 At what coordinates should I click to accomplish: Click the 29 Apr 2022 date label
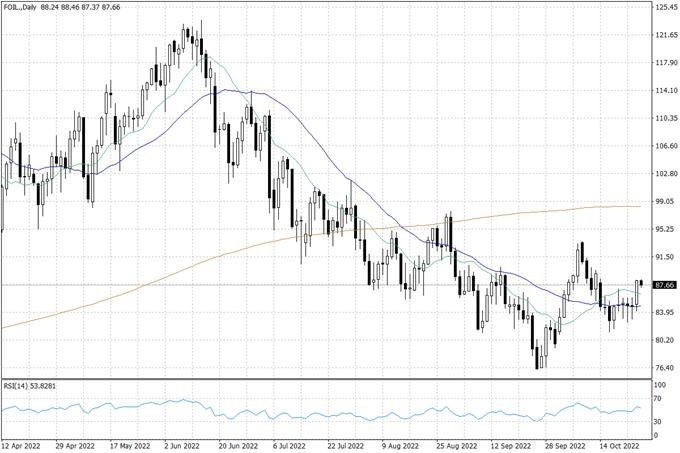coord(77,446)
